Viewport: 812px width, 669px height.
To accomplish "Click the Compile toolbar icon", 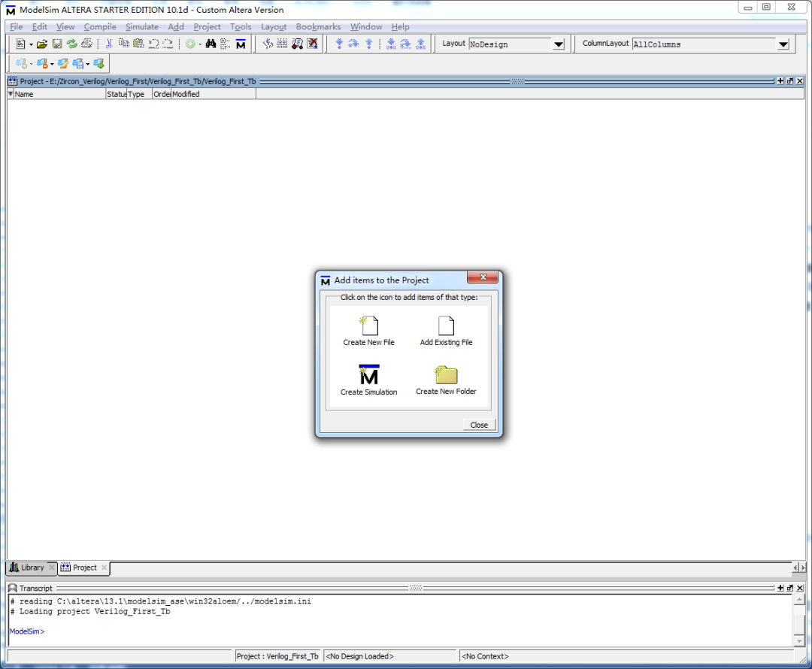I will (268, 44).
